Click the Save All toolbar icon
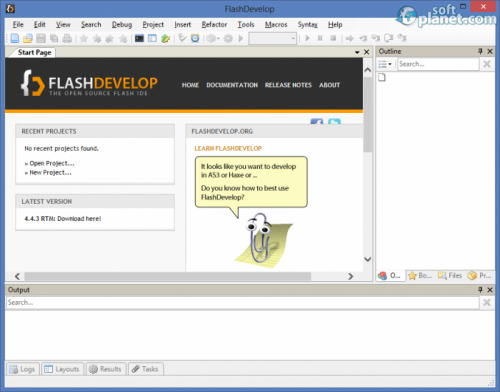 pyautogui.click(x=54, y=38)
